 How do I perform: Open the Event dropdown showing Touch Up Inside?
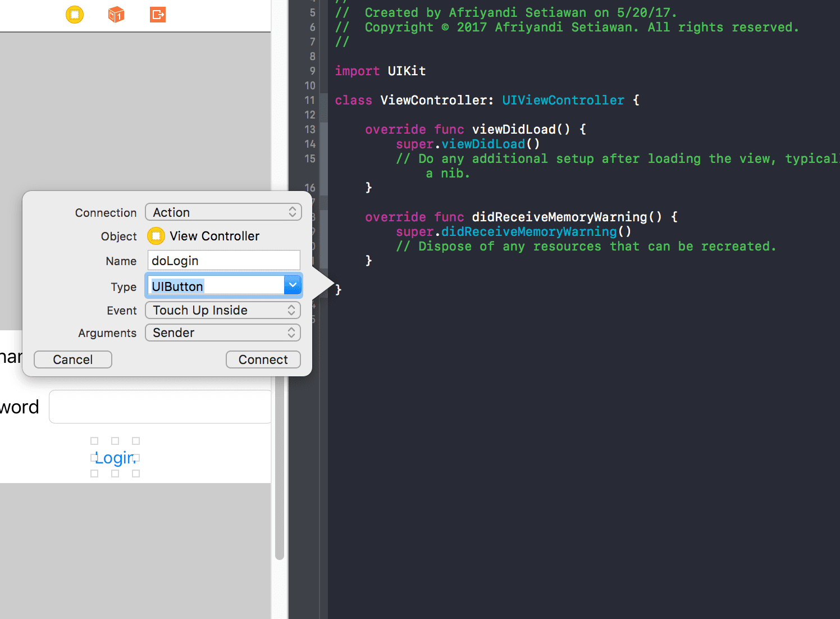coord(223,310)
